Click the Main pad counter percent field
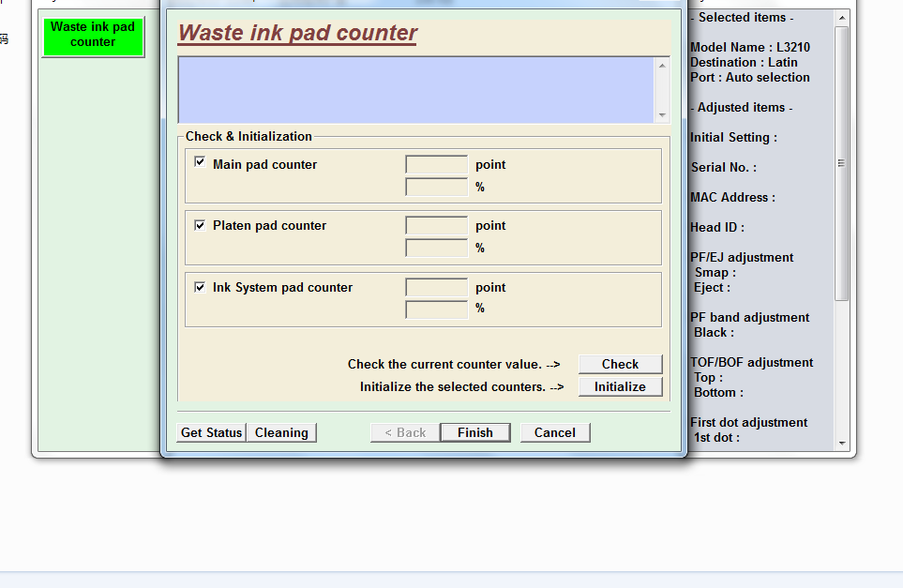Viewport: 903px width, 588px height. 437,188
